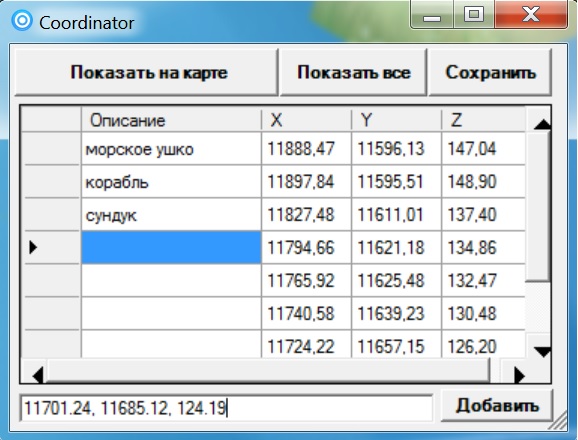Screen dimensions: 578x440
Task: Select the корабль description cell
Action: (x=171, y=182)
